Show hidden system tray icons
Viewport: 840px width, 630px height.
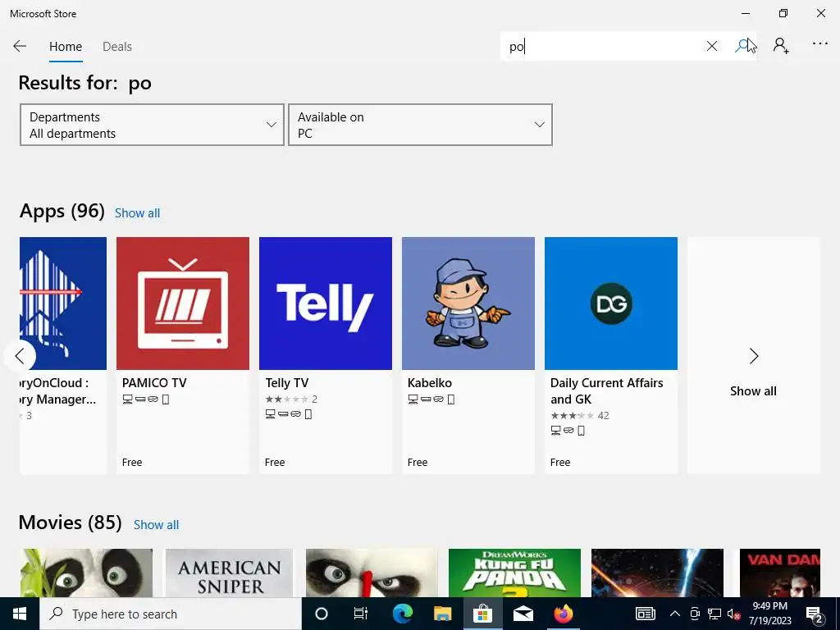coord(675,614)
